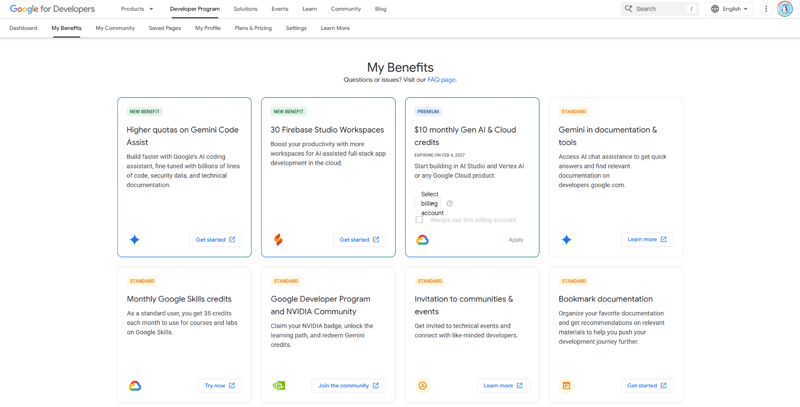This screenshot has height=407, width=800.
Task: Select the My Benefits tab
Action: [x=66, y=28]
